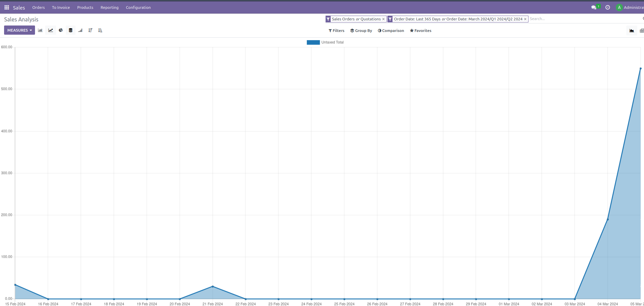Viewport: 644px width, 306px height.
Task: Remove the Order Date filter facet
Action: (x=525, y=19)
